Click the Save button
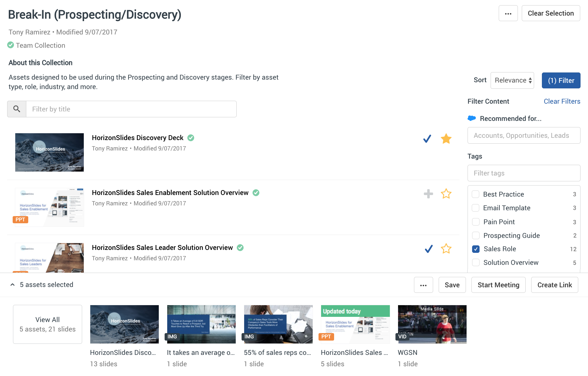The image size is (588, 376). pyautogui.click(x=452, y=285)
